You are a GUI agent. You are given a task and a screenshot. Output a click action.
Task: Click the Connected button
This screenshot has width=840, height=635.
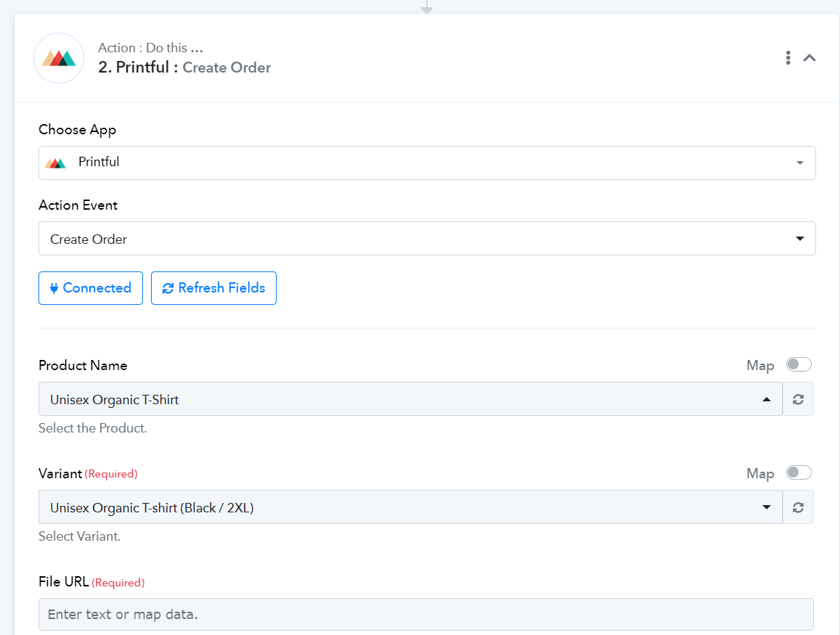[x=91, y=288]
